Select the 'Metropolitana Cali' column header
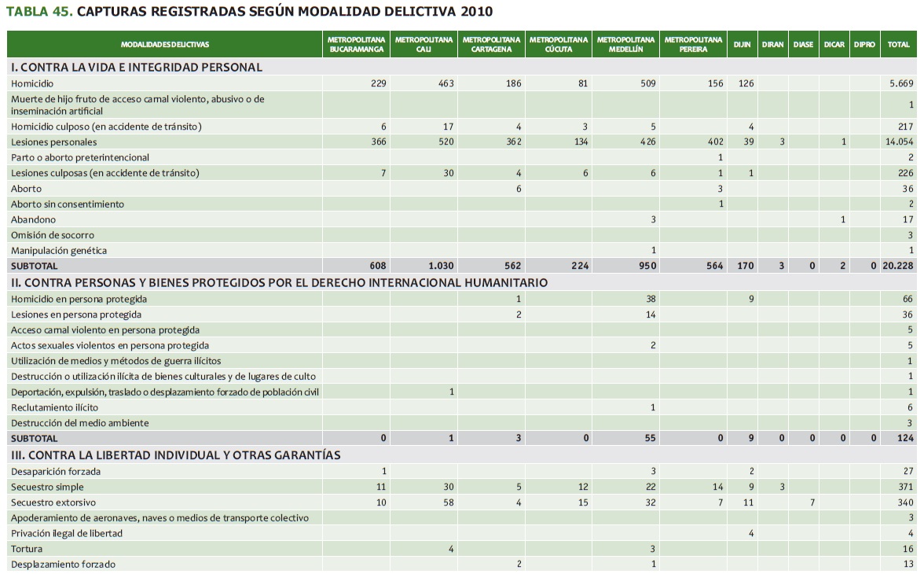This screenshot has width=924, height=574. 424,45
